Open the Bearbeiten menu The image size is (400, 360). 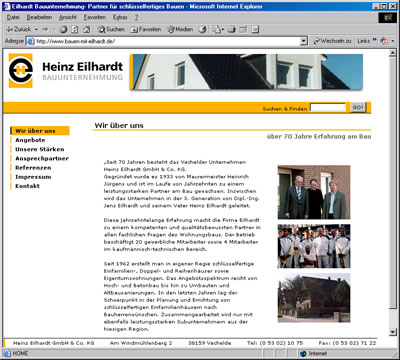coord(39,17)
